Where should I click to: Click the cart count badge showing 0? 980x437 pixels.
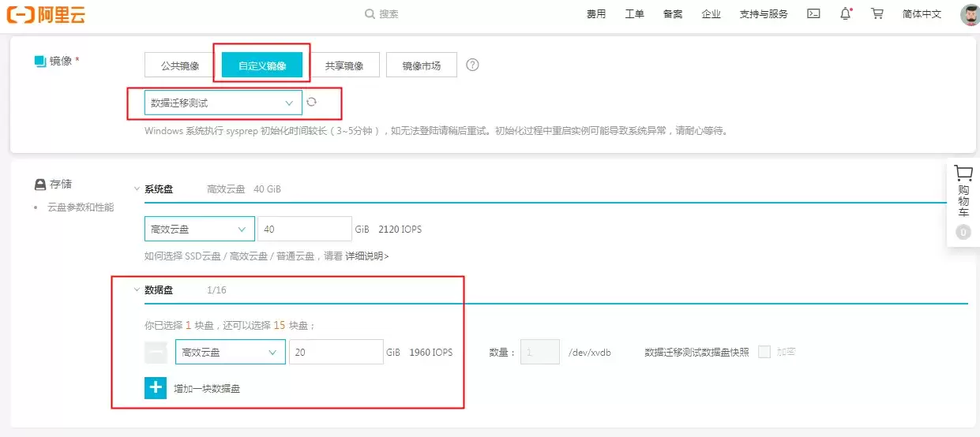pyautogui.click(x=963, y=233)
